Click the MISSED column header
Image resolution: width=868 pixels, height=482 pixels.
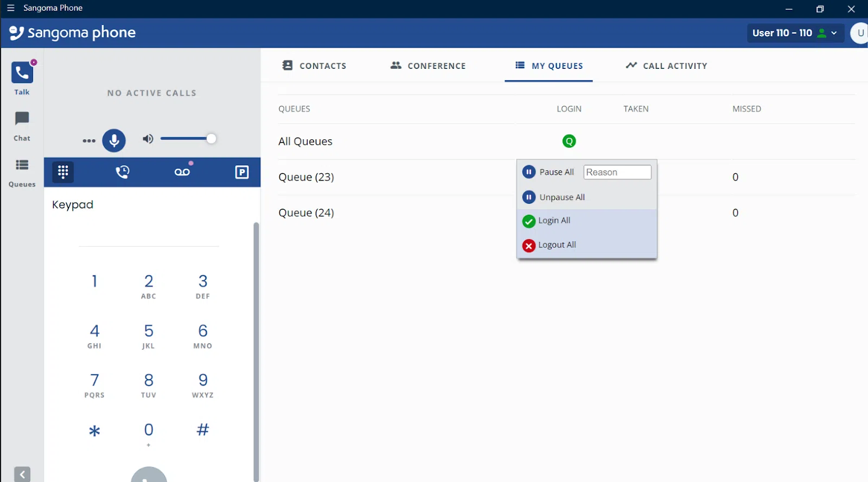click(x=747, y=109)
